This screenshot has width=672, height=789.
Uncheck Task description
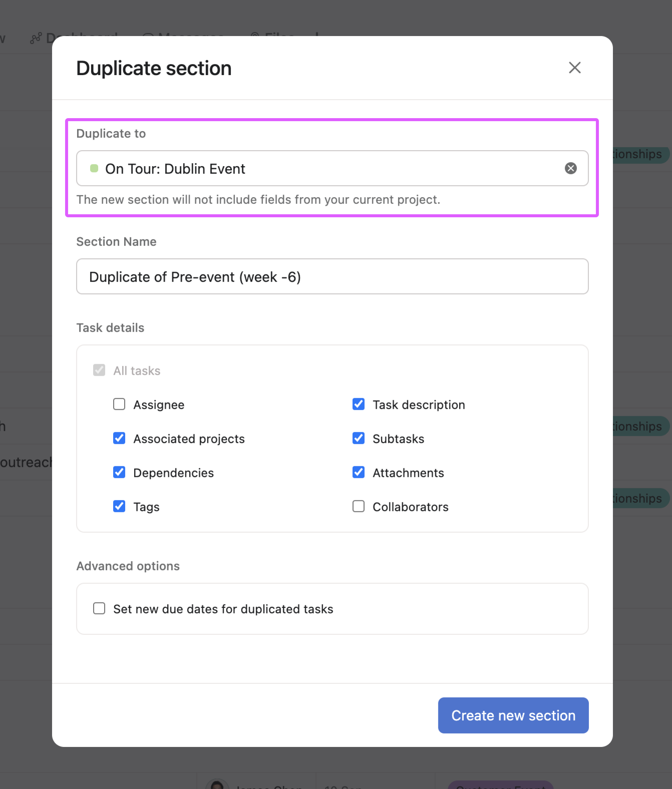[x=358, y=404]
